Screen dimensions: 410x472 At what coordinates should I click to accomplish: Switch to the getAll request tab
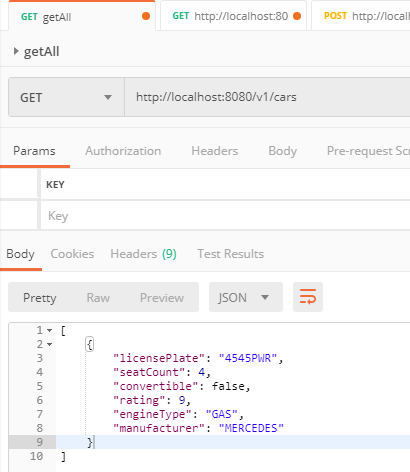pos(82,16)
